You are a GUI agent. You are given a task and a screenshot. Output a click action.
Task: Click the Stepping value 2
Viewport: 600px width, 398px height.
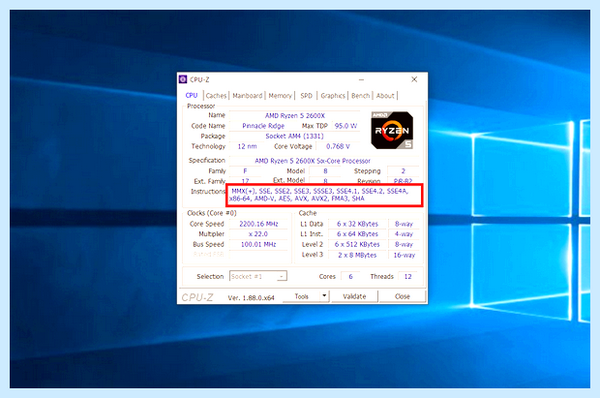point(403,171)
